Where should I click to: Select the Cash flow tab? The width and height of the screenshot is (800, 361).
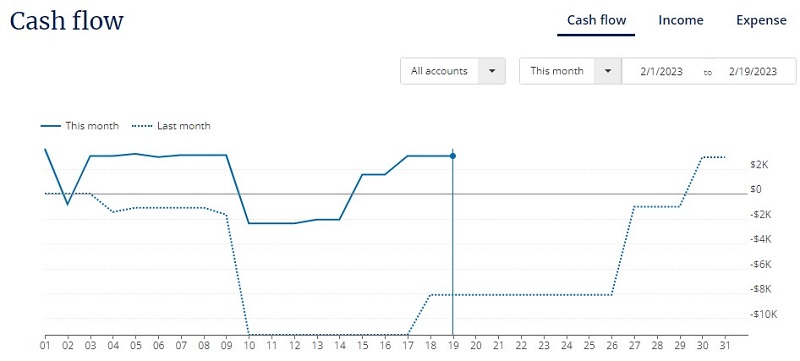click(x=596, y=20)
